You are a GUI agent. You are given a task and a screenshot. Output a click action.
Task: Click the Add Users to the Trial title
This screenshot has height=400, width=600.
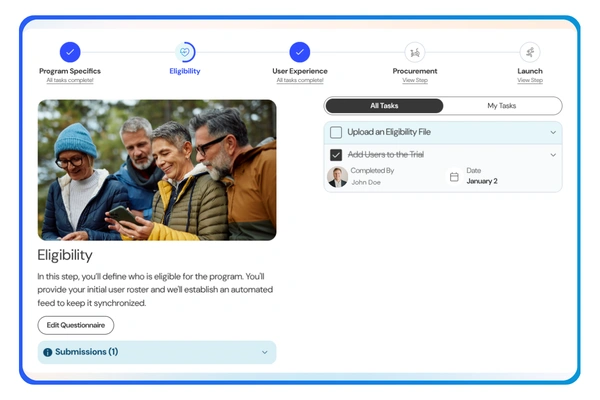386,155
